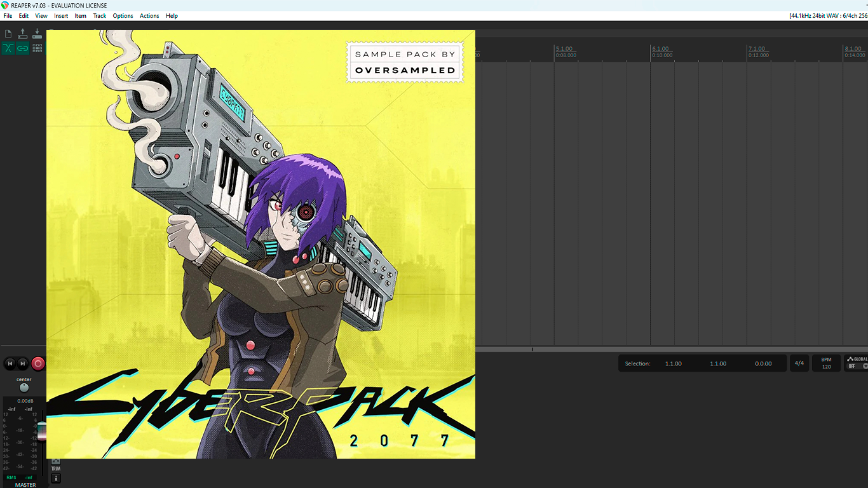Go to project start transport button
Viewport: 868px width, 488px height.
10,363
